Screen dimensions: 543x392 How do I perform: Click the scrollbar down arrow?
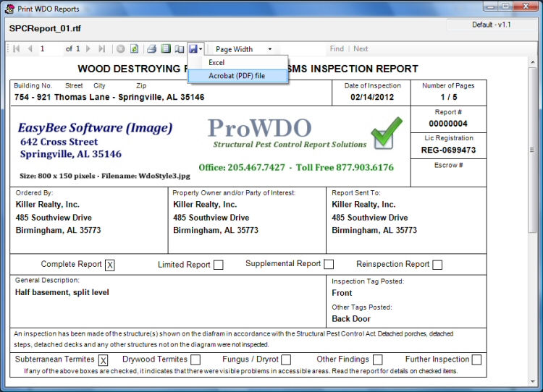(533, 382)
